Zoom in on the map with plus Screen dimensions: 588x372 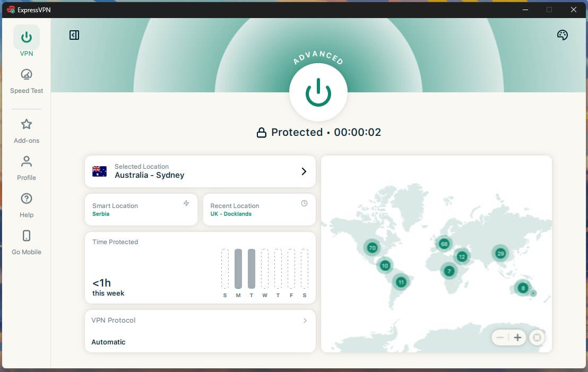pyautogui.click(x=517, y=338)
